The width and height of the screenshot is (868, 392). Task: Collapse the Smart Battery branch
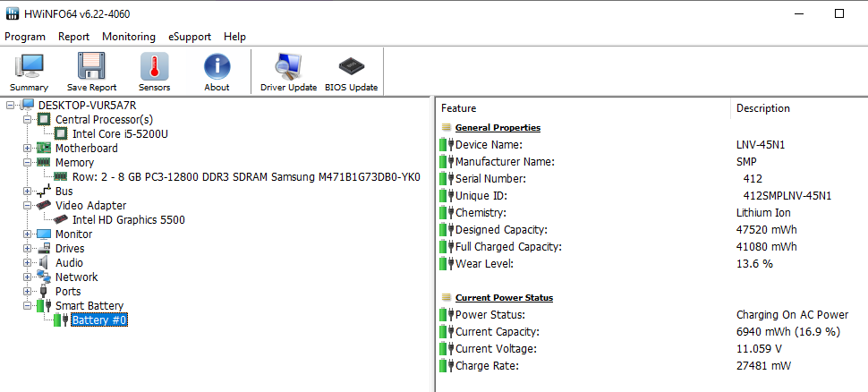(x=27, y=305)
